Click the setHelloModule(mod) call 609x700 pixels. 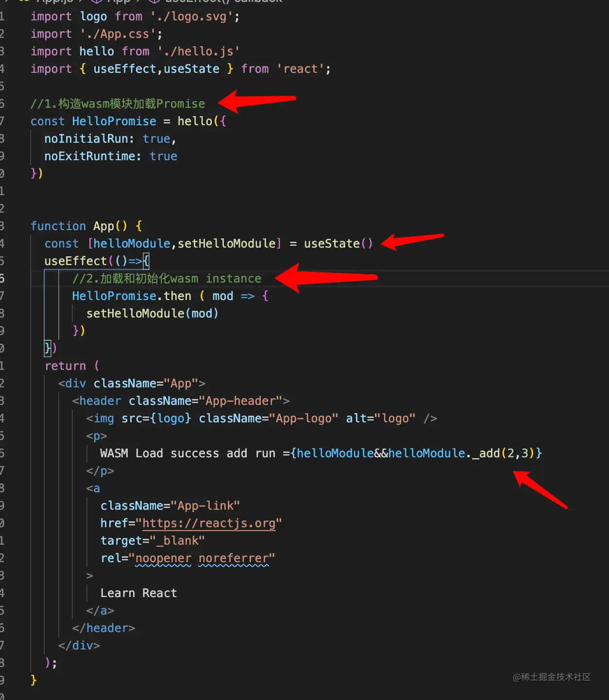(x=152, y=313)
